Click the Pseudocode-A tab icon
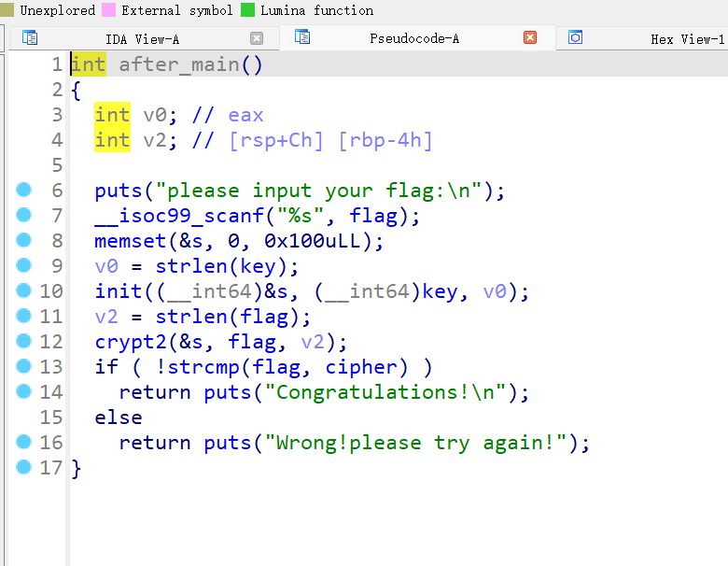The width and height of the screenshot is (728, 566). tap(302, 36)
